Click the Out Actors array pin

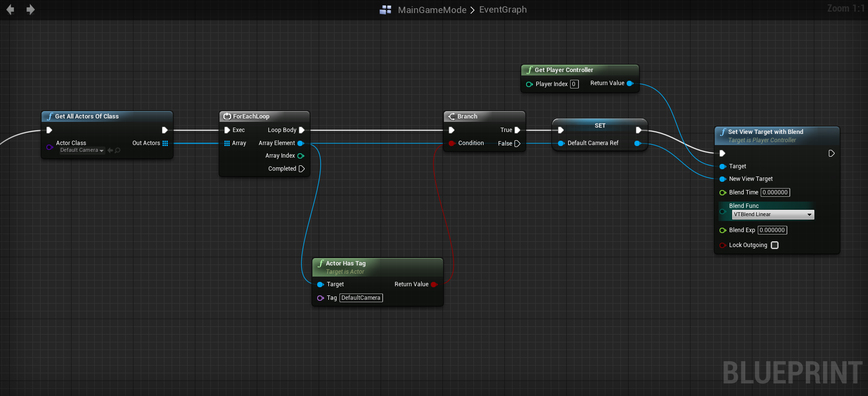click(165, 143)
